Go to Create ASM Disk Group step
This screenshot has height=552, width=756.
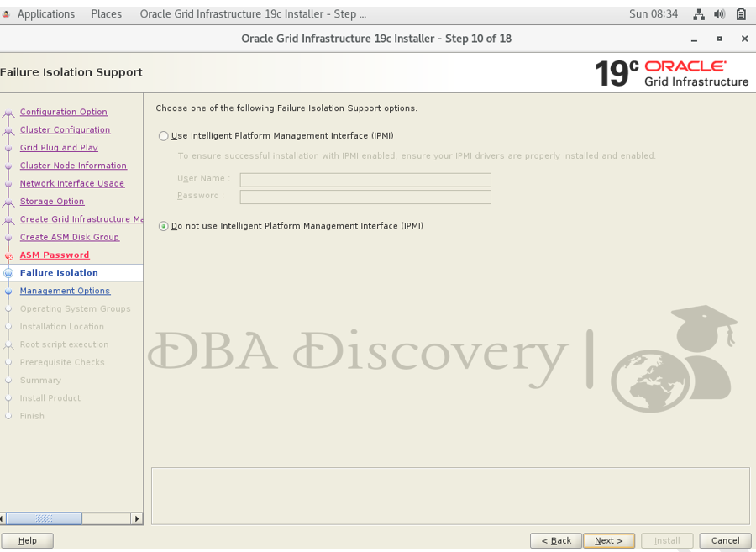70,237
